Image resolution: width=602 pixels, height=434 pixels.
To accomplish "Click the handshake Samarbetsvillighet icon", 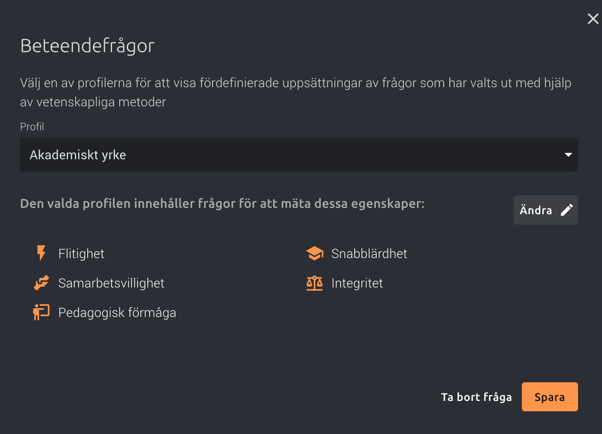I will (x=41, y=283).
